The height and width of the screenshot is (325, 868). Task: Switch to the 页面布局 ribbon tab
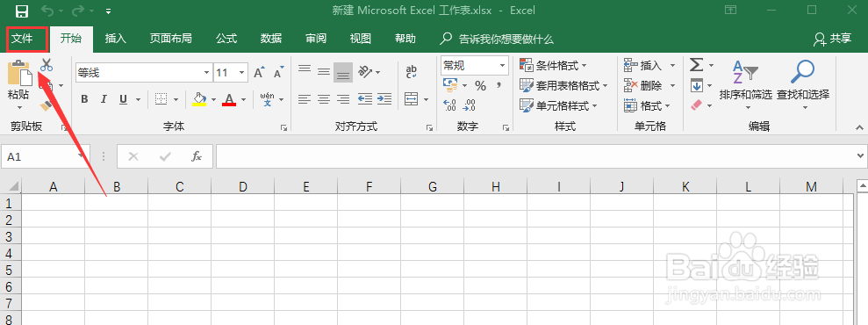[171, 38]
